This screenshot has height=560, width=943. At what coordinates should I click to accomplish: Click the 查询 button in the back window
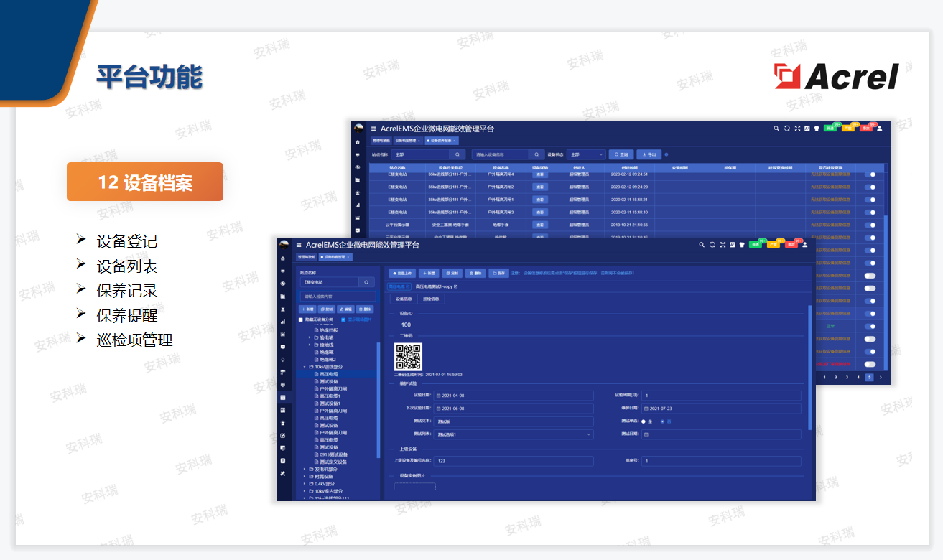click(621, 154)
